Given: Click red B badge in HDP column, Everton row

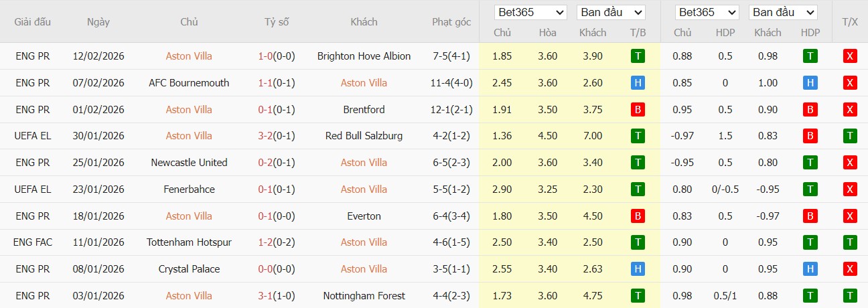Looking at the screenshot, I should click(x=810, y=216).
